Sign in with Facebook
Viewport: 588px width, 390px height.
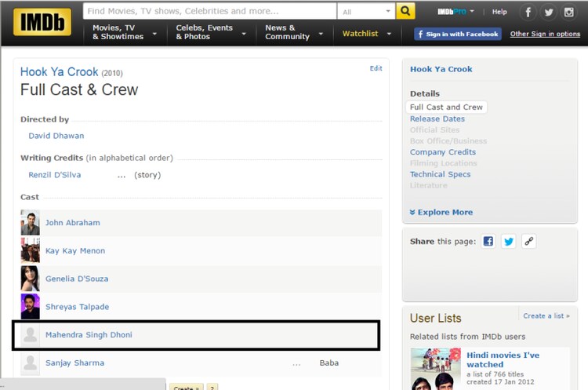point(457,34)
